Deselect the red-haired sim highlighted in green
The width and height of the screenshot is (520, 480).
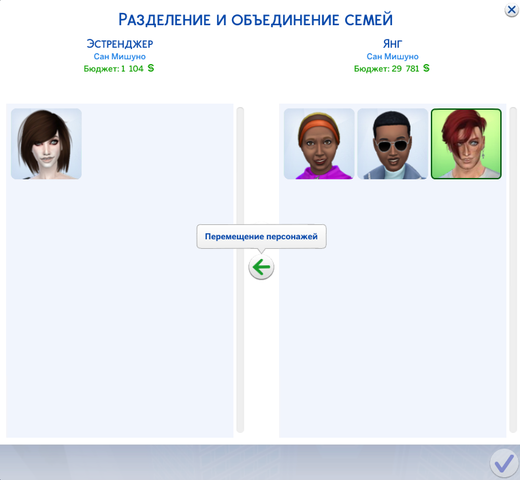466,144
